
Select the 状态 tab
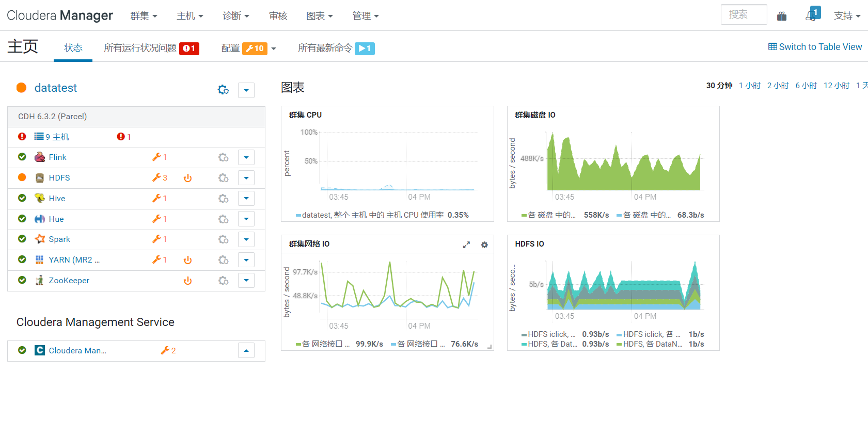tap(73, 48)
